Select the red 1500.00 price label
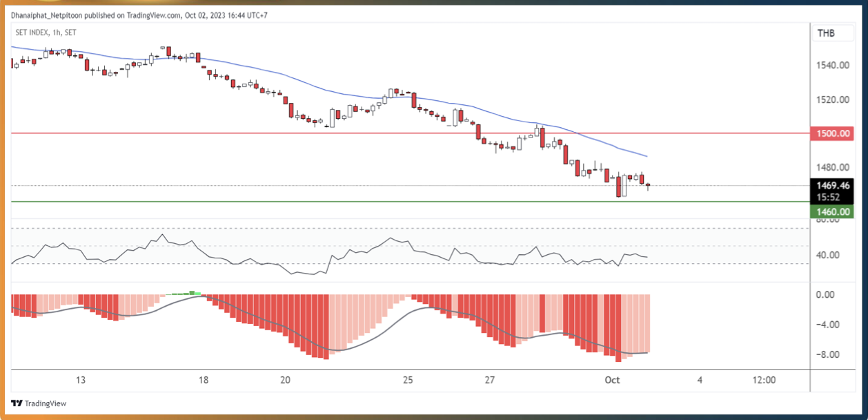 click(x=833, y=133)
